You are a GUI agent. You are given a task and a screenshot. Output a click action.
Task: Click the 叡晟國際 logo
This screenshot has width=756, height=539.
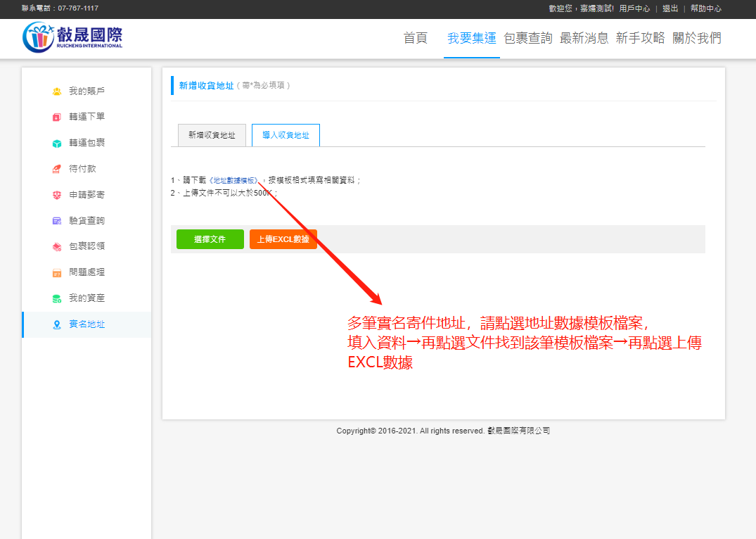(x=73, y=37)
